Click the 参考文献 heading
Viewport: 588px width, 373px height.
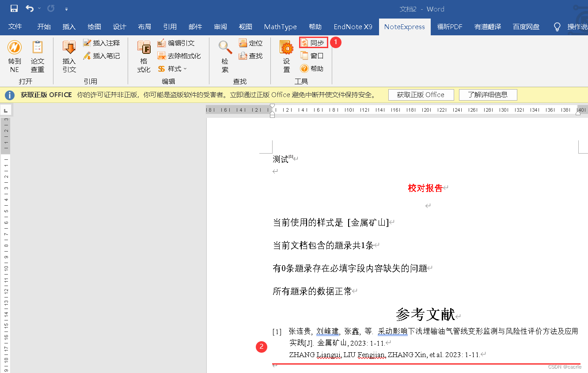(x=425, y=314)
